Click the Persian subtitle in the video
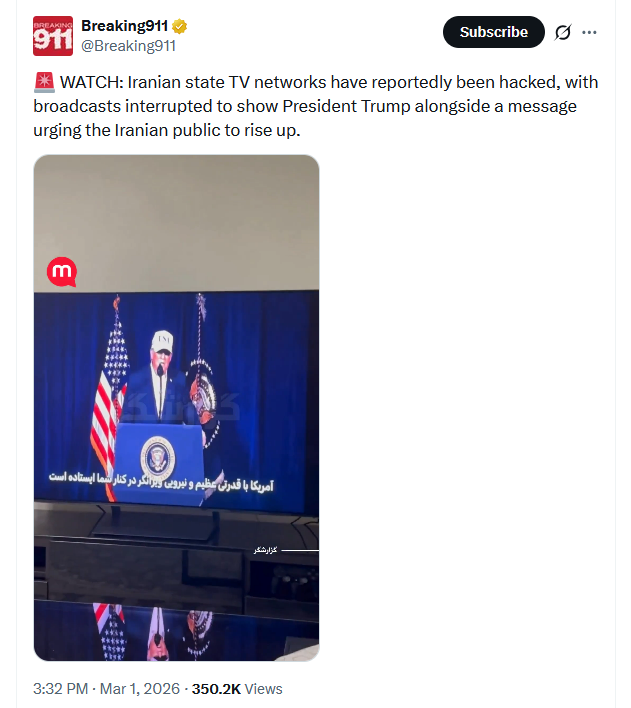The width and height of the screenshot is (631, 708). [x=161, y=481]
